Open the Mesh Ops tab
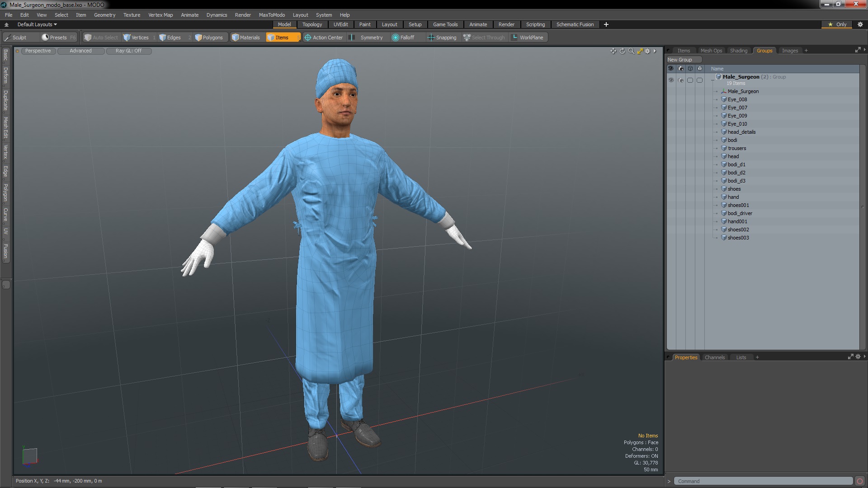The width and height of the screenshot is (868, 488). 711,51
